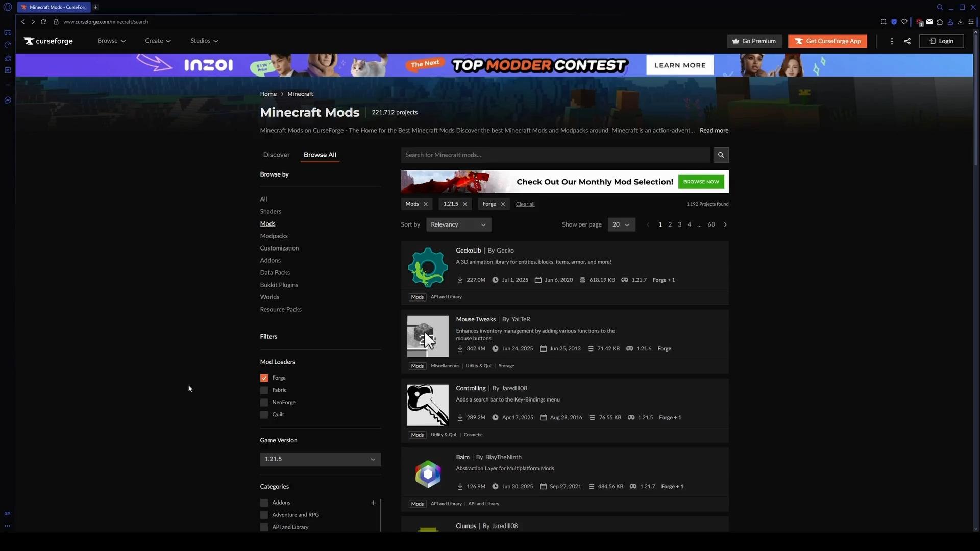This screenshot has width=980, height=551.
Task: Open the Show per page dropdown
Action: [x=621, y=224]
